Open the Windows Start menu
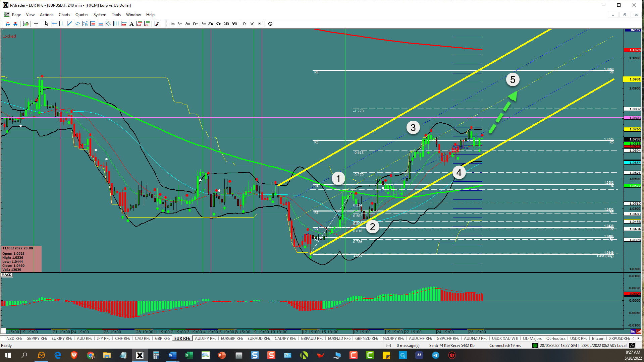The width and height of the screenshot is (644, 362). pyautogui.click(x=8, y=355)
